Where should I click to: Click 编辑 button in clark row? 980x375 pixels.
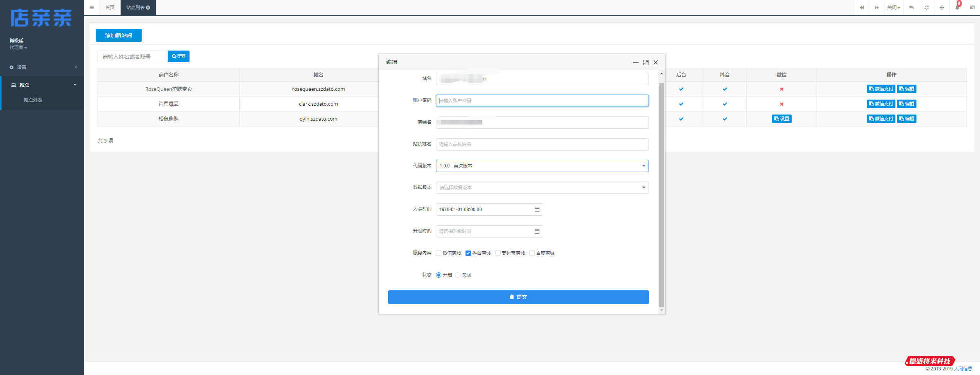click(x=906, y=104)
